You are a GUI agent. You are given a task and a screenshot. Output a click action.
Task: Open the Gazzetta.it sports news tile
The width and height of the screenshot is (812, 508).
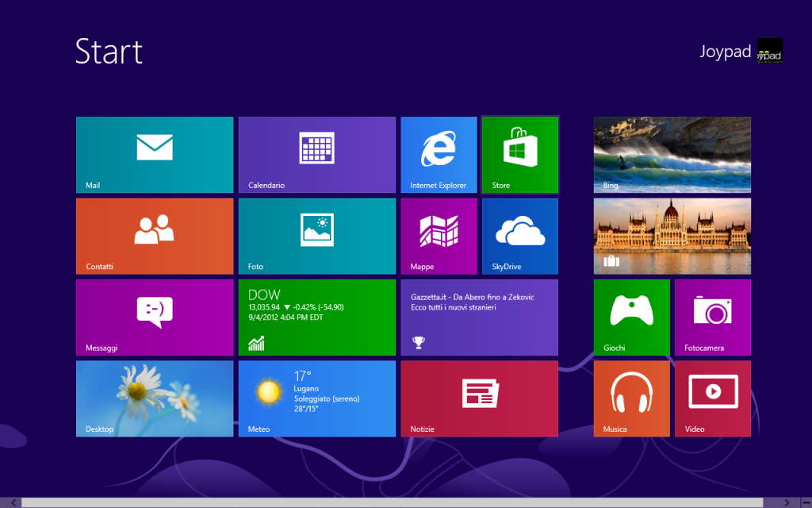point(480,317)
